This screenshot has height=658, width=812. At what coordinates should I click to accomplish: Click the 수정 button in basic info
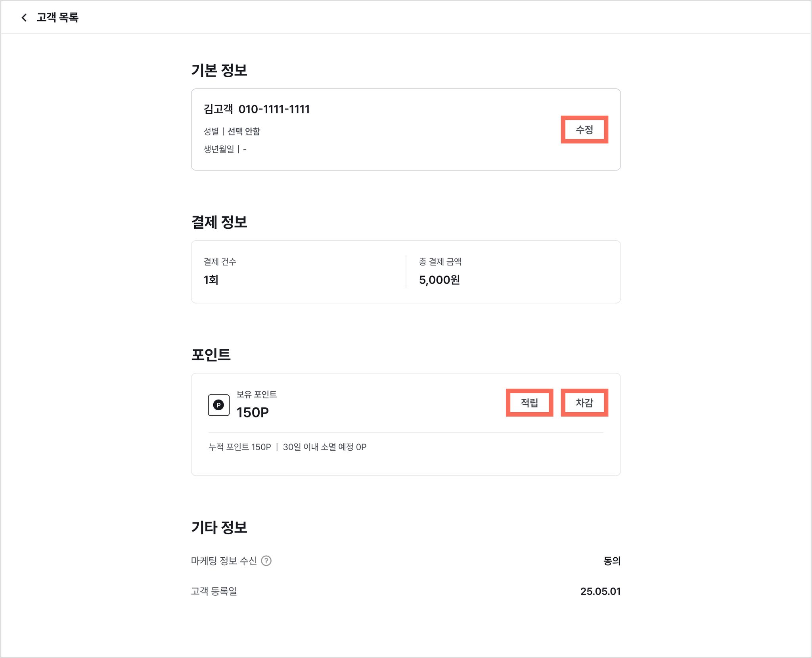point(584,130)
